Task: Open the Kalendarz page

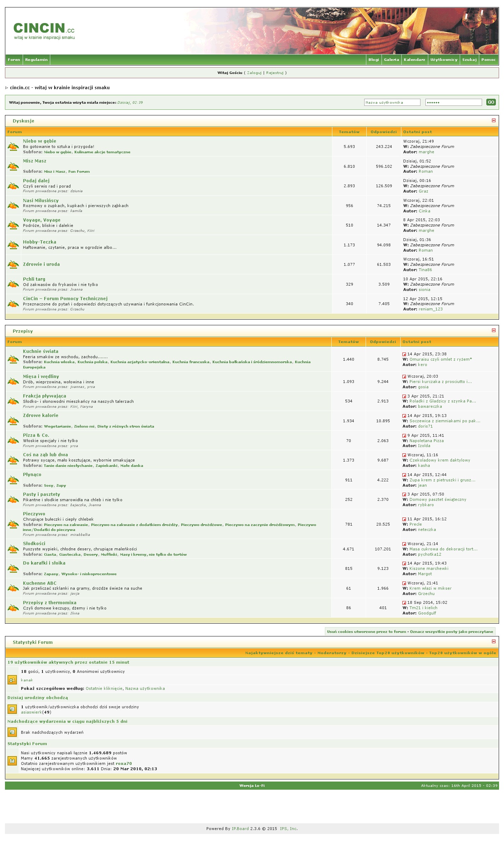Action: pyautogui.click(x=414, y=59)
